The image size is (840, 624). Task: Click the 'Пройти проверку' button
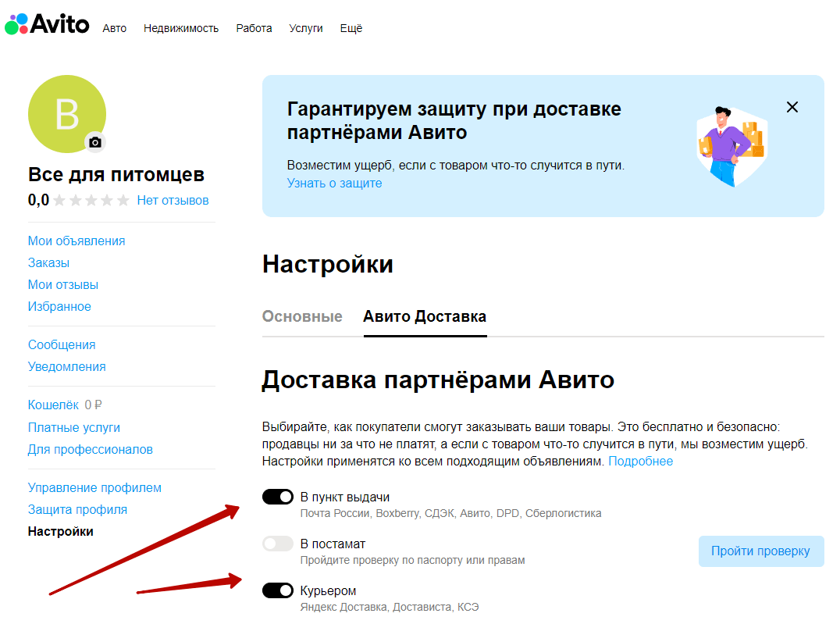point(760,551)
